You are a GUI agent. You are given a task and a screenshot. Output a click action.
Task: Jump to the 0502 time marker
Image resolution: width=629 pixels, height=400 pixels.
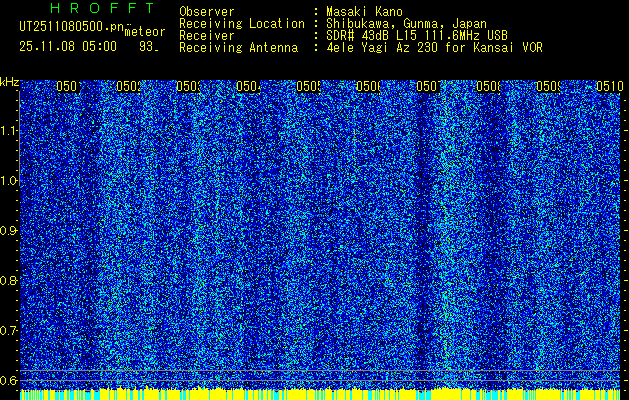[x=128, y=87]
